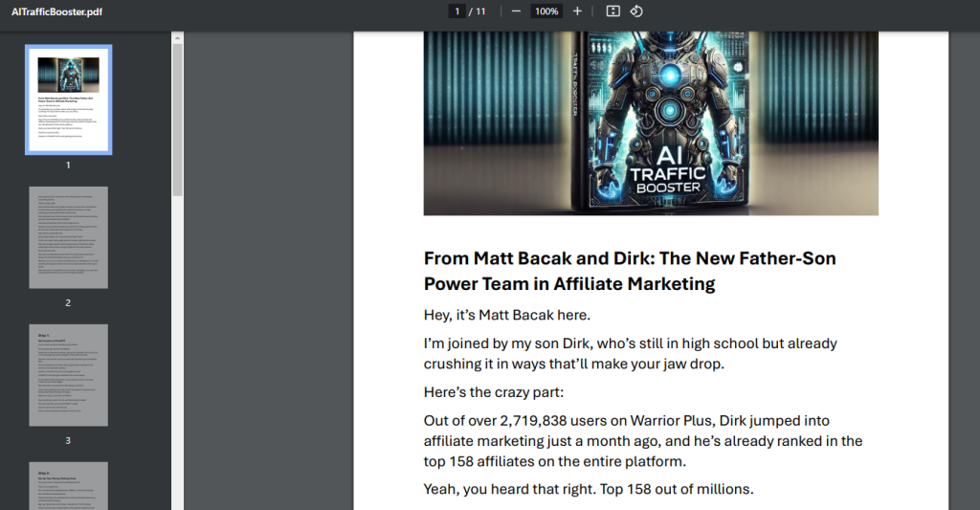Open page 1 thumbnail
Screen dimensions: 980x510
68,100
